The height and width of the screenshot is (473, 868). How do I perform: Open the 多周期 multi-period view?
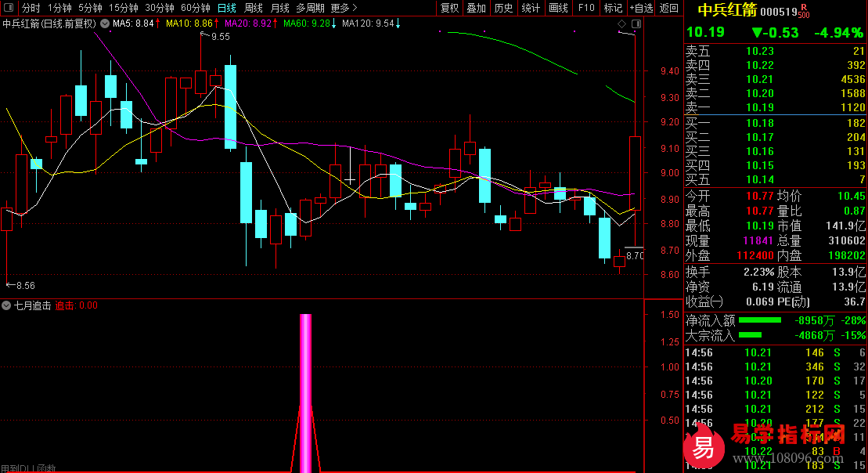(310, 8)
